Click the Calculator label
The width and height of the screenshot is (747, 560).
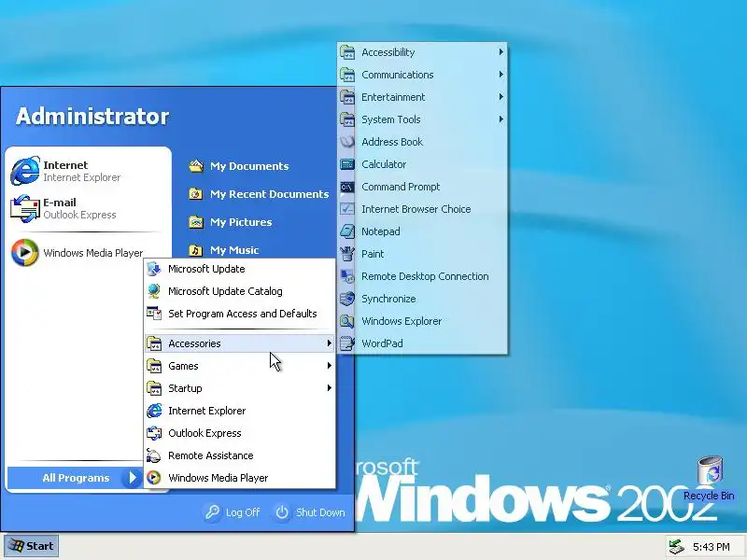pyautogui.click(x=384, y=164)
